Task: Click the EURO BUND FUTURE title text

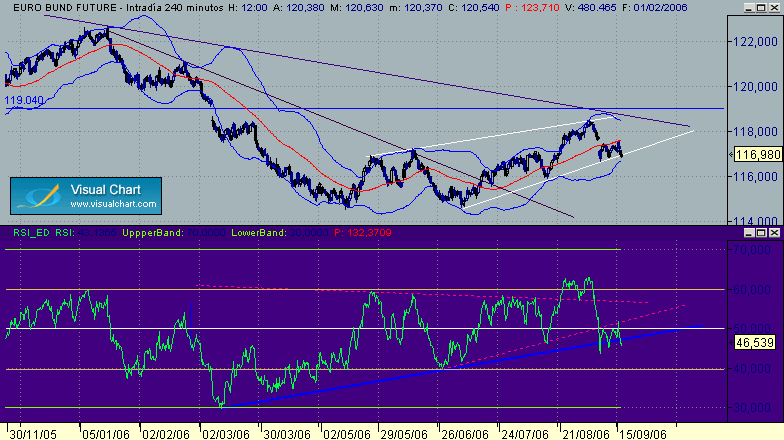Action: [65, 8]
